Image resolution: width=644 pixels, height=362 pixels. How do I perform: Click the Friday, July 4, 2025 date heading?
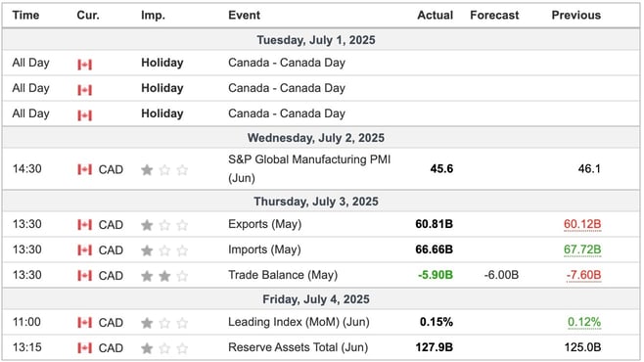coord(316,299)
